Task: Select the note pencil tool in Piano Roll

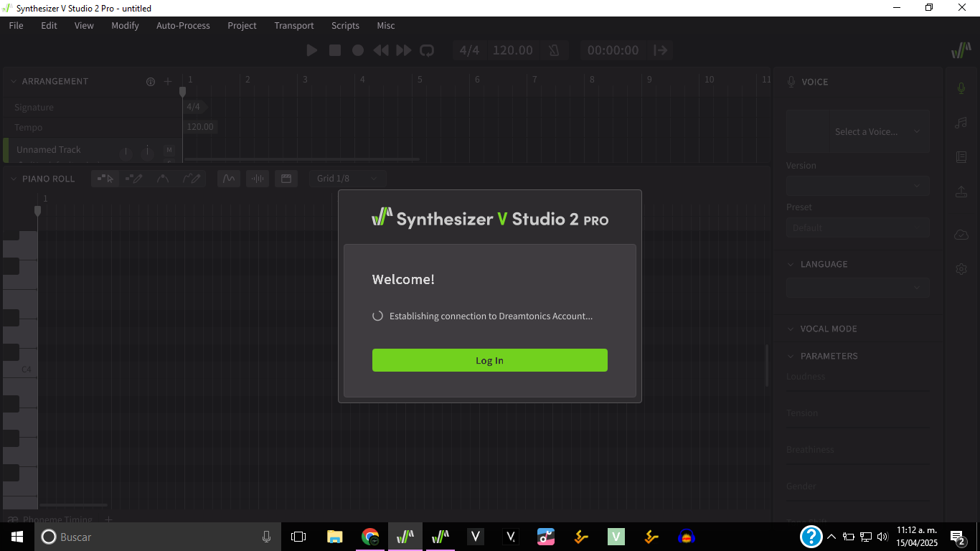Action: 134,179
